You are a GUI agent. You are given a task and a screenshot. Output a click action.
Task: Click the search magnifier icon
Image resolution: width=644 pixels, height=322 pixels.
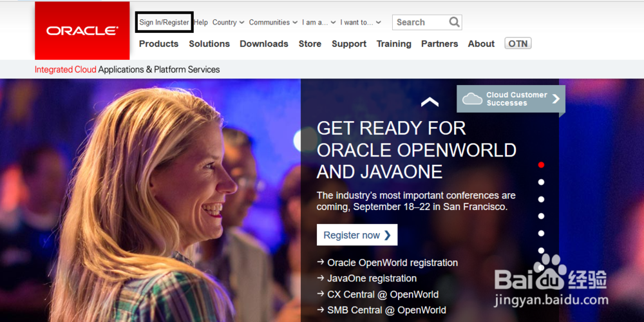pyautogui.click(x=454, y=22)
